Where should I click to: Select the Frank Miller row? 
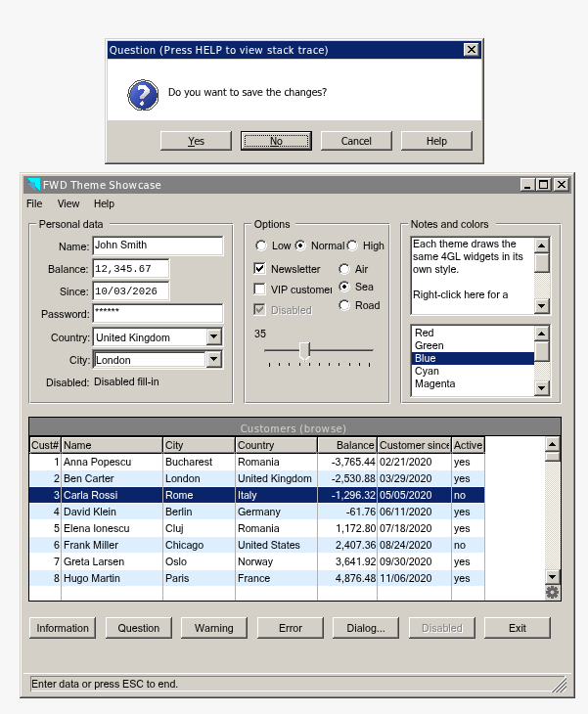[257, 545]
